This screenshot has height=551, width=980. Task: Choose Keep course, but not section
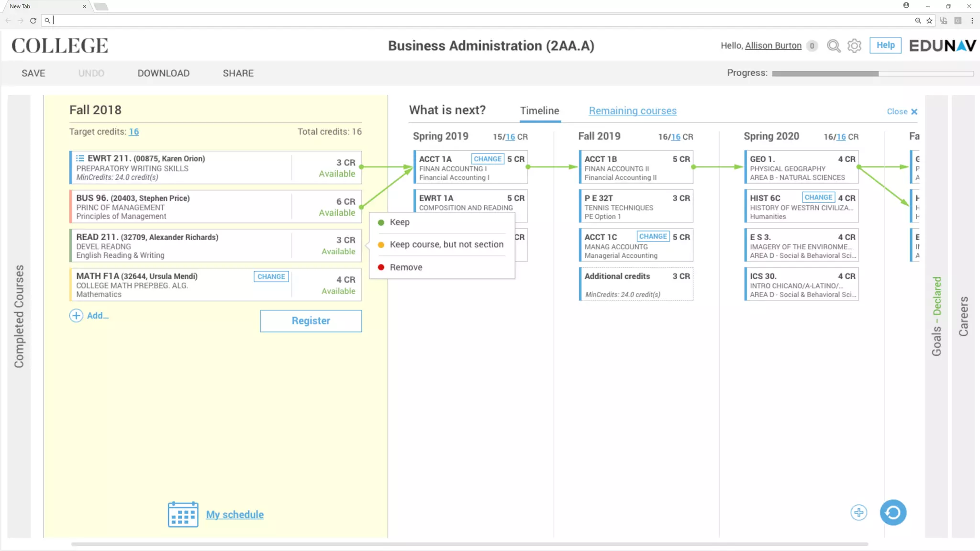pos(446,244)
